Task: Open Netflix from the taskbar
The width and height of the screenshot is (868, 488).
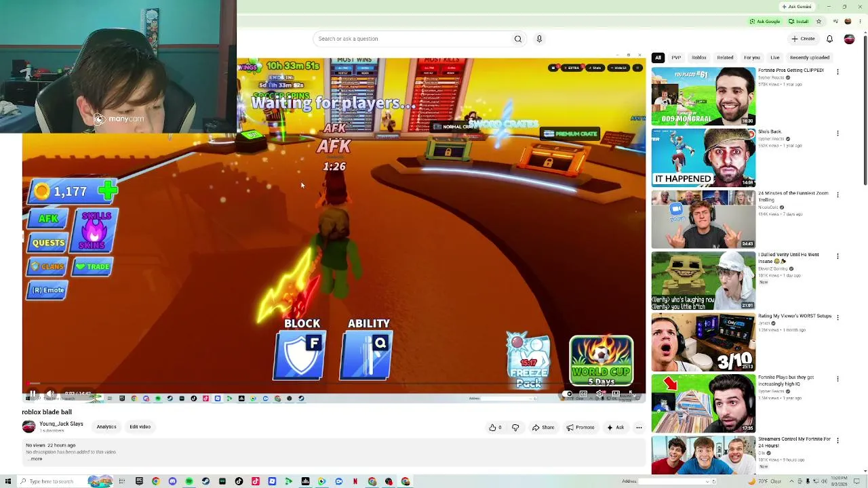Action: (355, 481)
